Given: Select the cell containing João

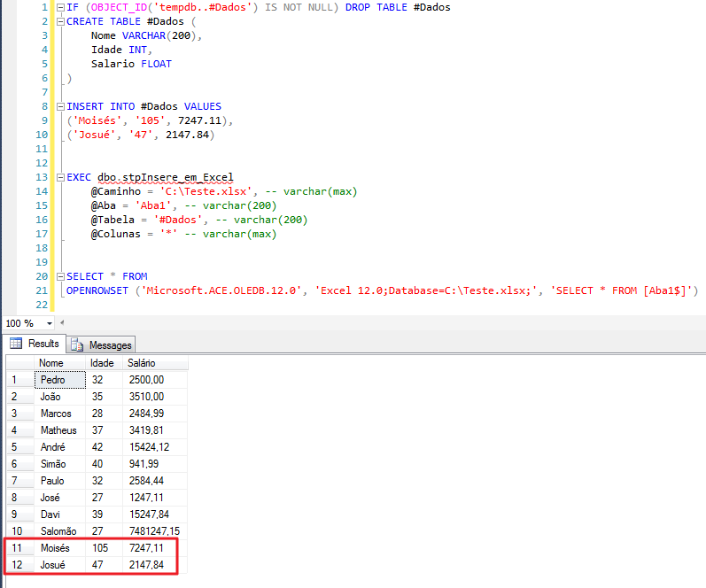Looking at the screenshot, I should pos(60,397).
